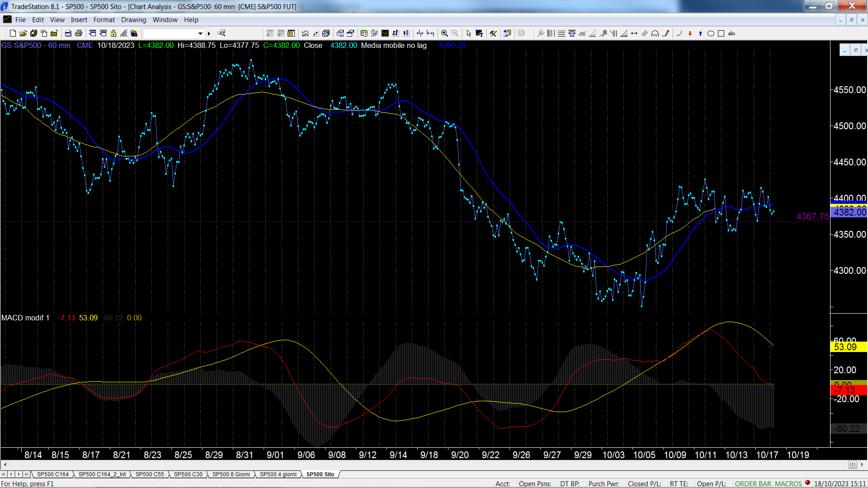Open a file with the yellow folder icon

(23, 33)
